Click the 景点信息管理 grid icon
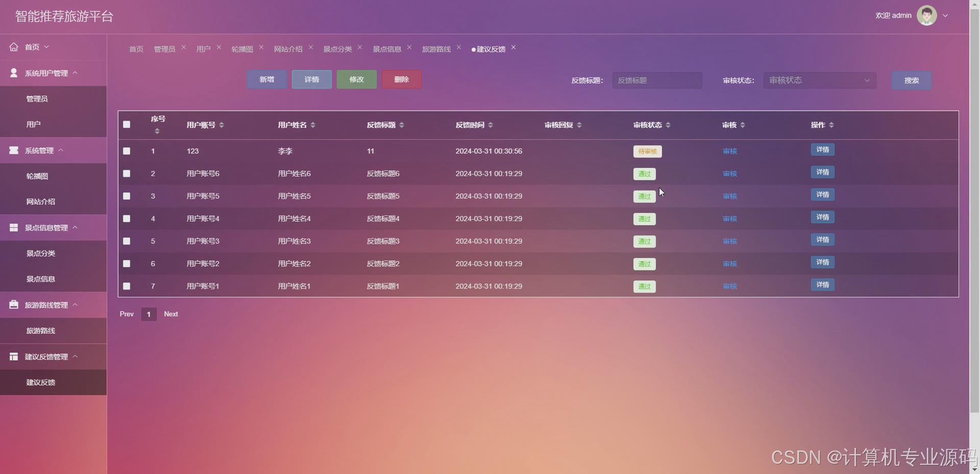This screenshot has width=980, height=474. [x=13, y=227]
